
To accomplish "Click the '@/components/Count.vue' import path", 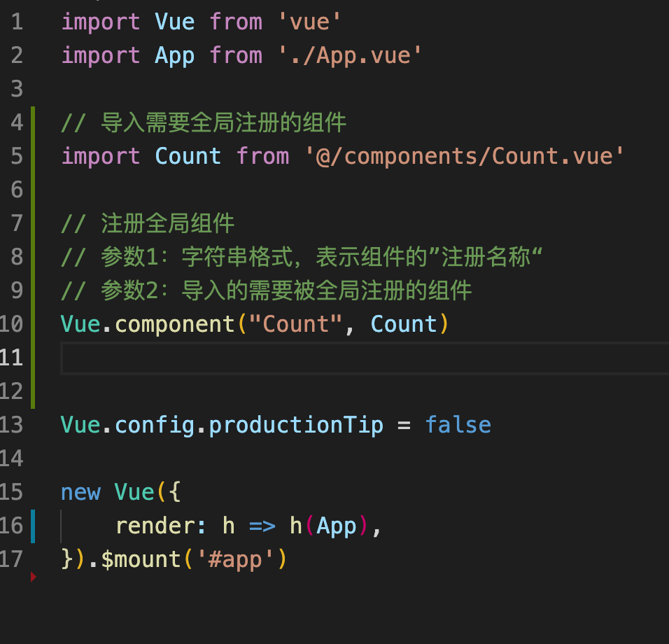I will [x=464, y=156].
